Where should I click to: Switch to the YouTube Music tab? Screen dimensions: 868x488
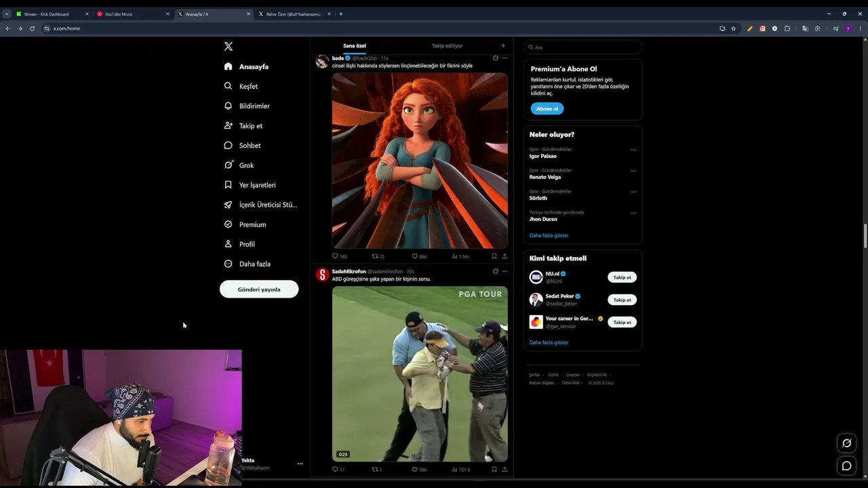[x=133, y=14]
